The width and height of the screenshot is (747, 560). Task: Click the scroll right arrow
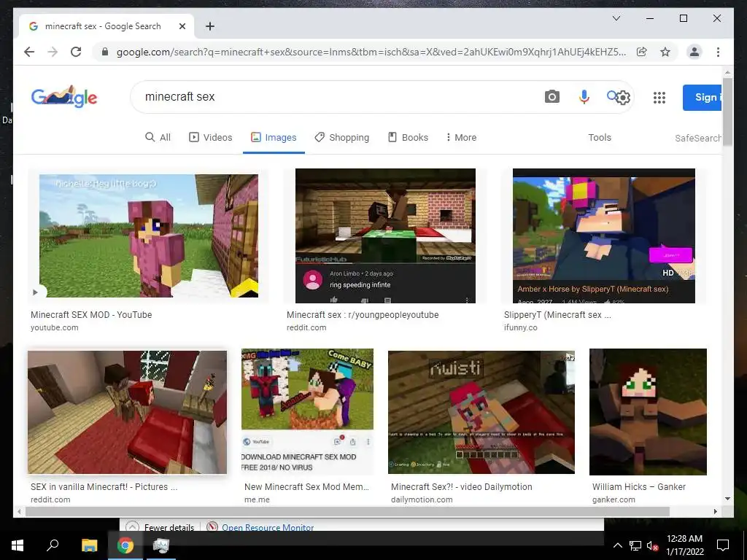[715, 511]
